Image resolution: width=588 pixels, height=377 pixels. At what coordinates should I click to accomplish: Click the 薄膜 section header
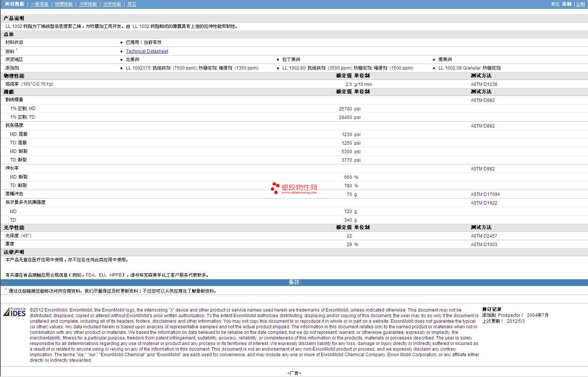[x=9, y=92]
